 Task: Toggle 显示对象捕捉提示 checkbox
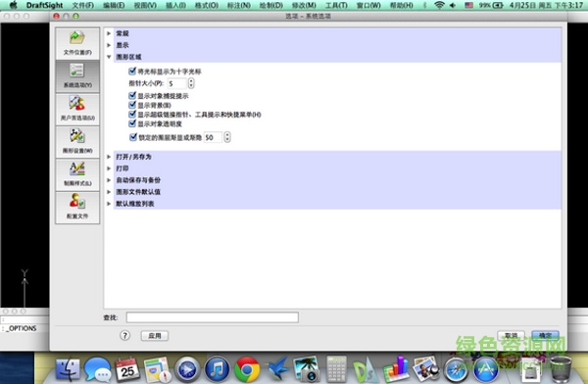pos(132,96)
